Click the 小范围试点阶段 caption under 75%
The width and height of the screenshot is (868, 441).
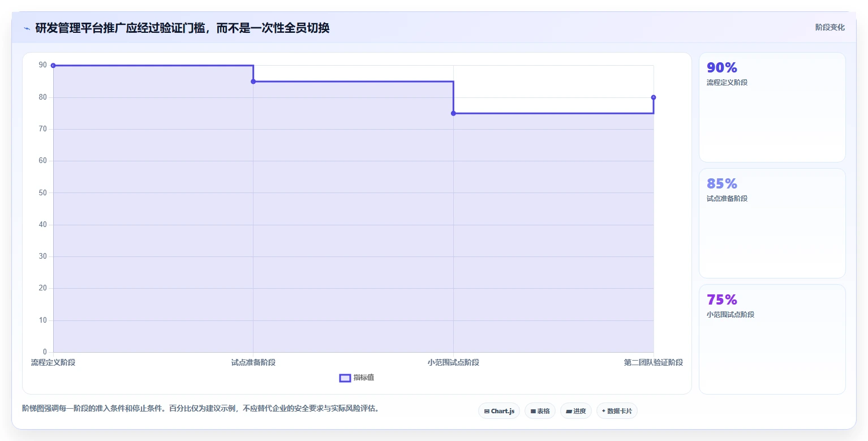point(731,315)
